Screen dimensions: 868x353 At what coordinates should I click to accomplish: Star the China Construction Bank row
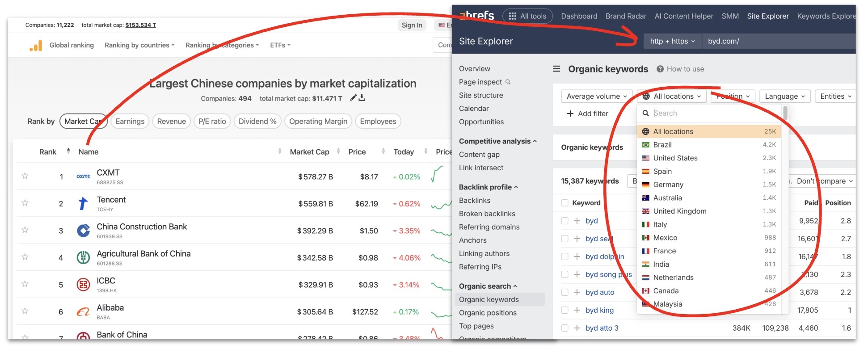[25, 230]
